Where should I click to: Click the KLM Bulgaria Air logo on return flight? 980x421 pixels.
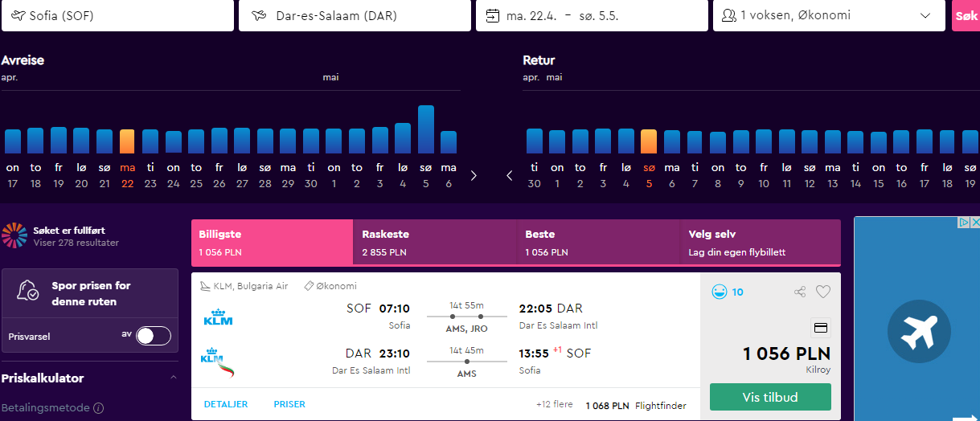(x=218, y=362)
